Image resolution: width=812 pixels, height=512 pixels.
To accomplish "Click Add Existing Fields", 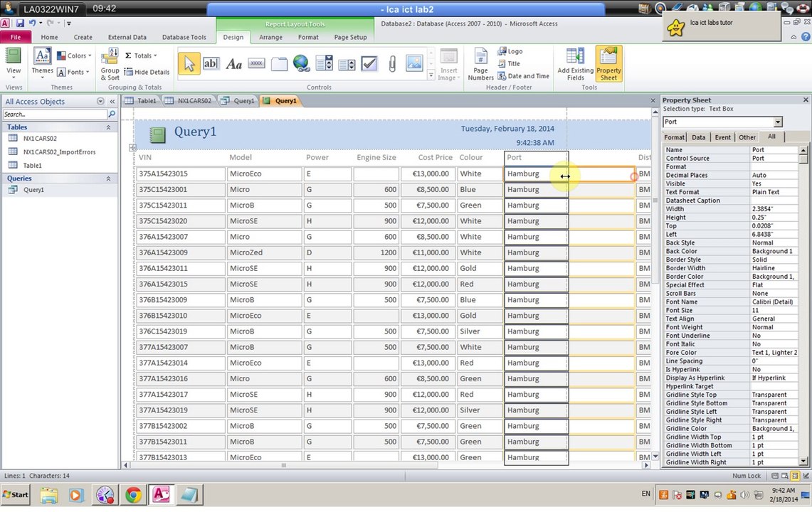I will point(575,64).
